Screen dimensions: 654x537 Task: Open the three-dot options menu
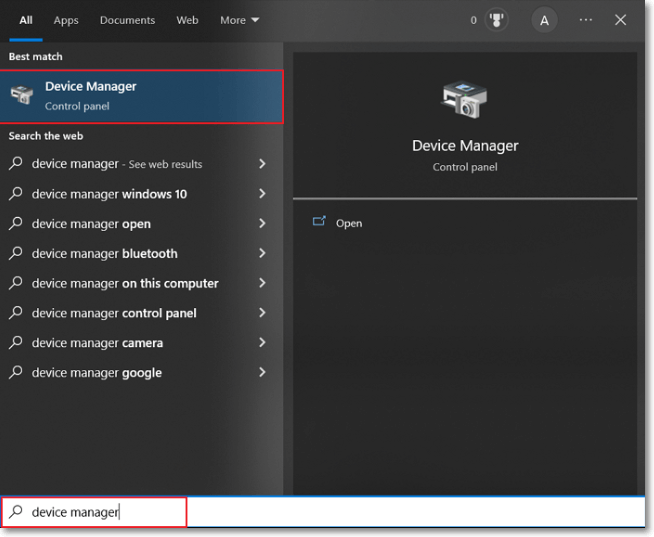point(586,20)
